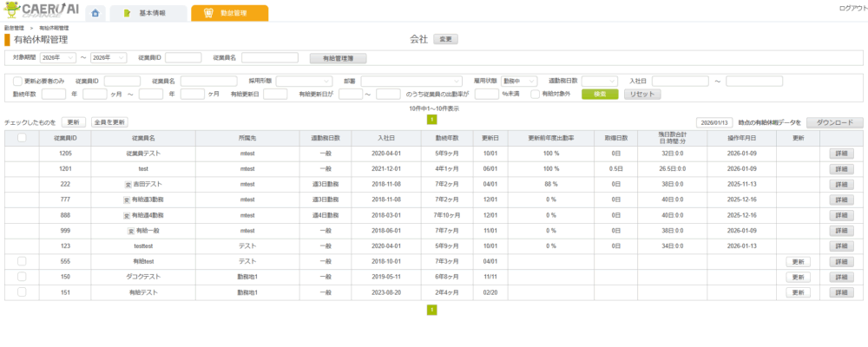
Task: Click the 2025-11-13 operation date cell
Action: coord(741,184)
